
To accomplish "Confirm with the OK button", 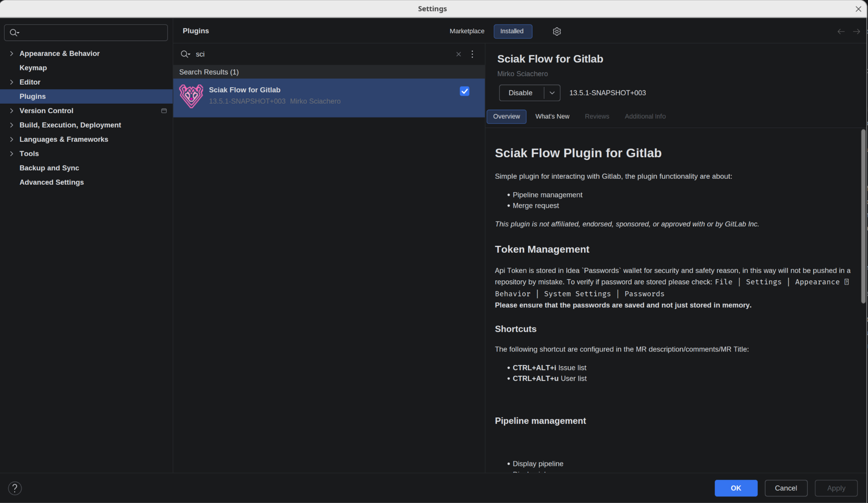I will coord(736,488).
